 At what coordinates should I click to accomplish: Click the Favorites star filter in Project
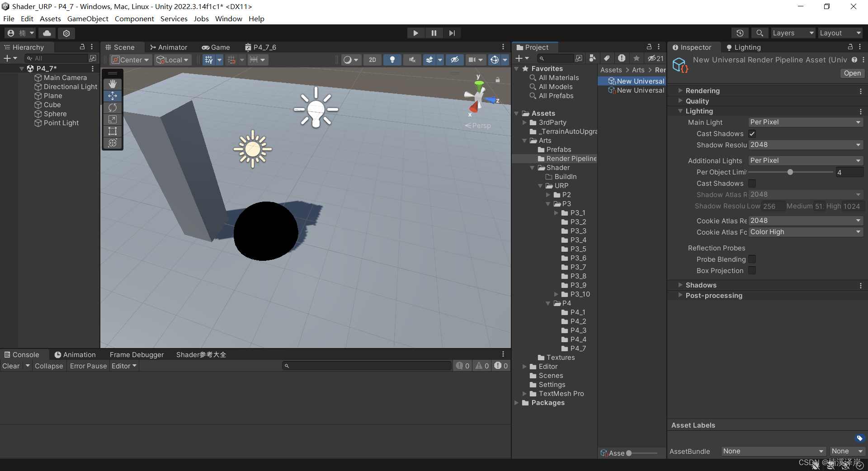[637, 58]
